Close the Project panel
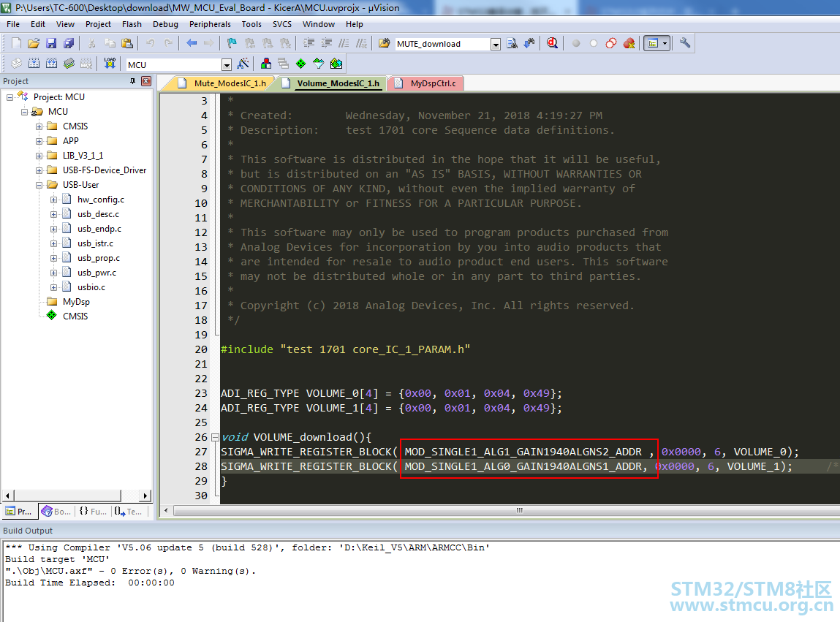 (145, 81)
